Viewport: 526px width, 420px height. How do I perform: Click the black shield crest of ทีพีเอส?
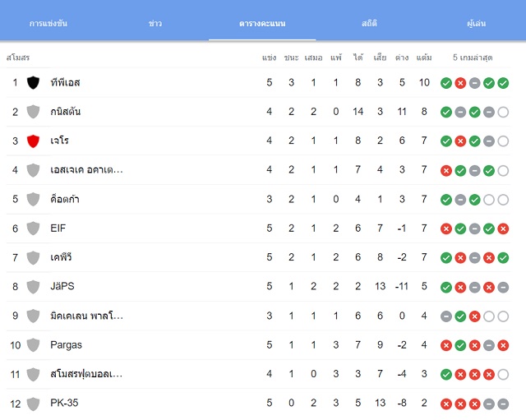(33, 82)
